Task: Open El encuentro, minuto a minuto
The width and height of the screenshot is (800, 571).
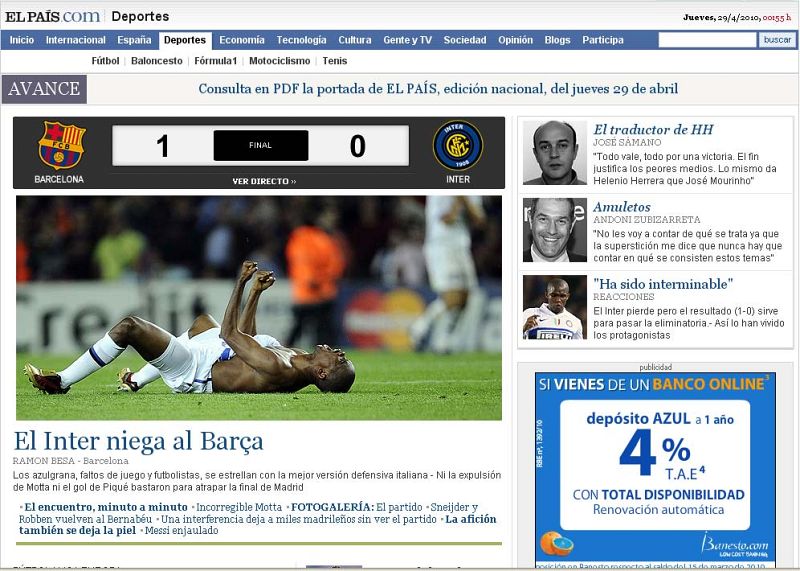Action: [x=105, y=507]
